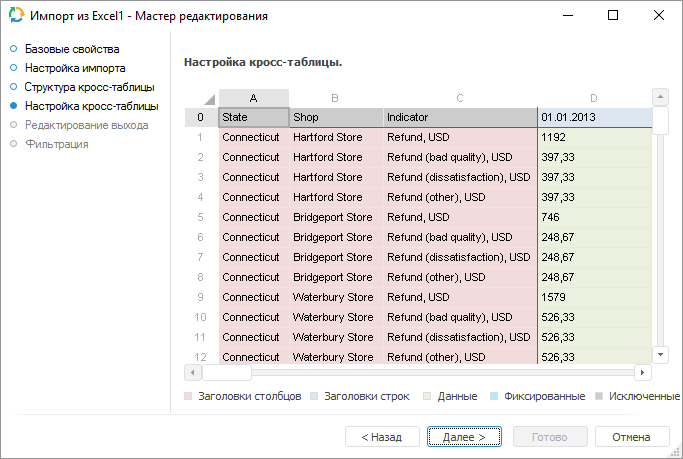683x459 pixels.
Task: Select column A header
Action: click(x=254, y=98)
